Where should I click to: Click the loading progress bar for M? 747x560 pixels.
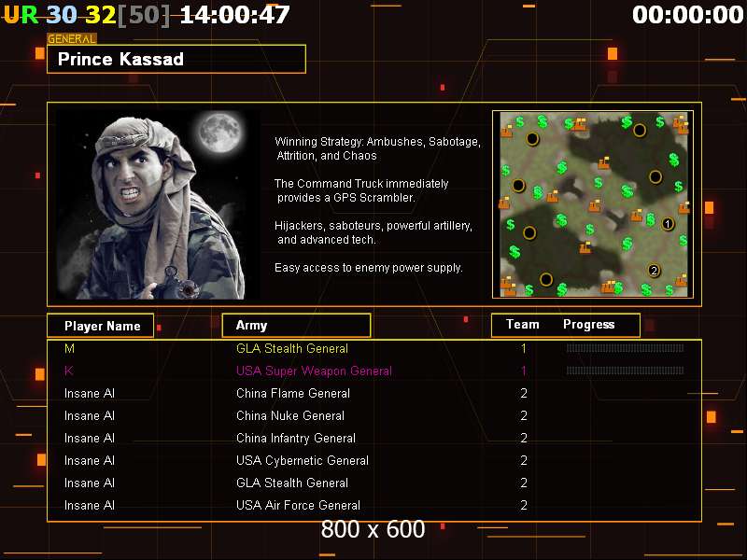point(625,348)
